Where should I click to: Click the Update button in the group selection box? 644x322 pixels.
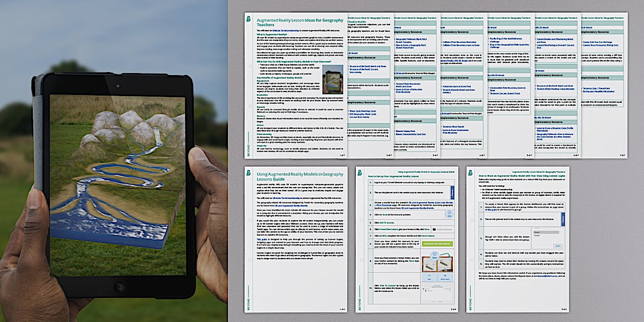557,246
